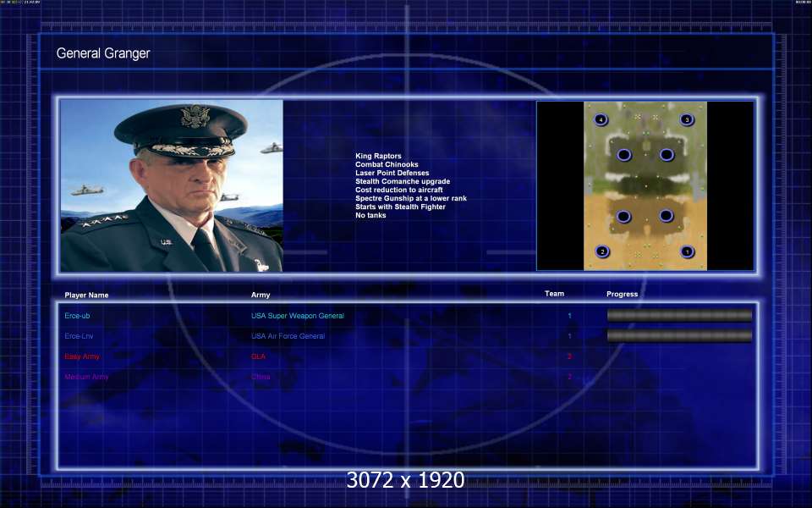Select start position 1 on the map
This screenshot has width=812, height=508.
687,252
